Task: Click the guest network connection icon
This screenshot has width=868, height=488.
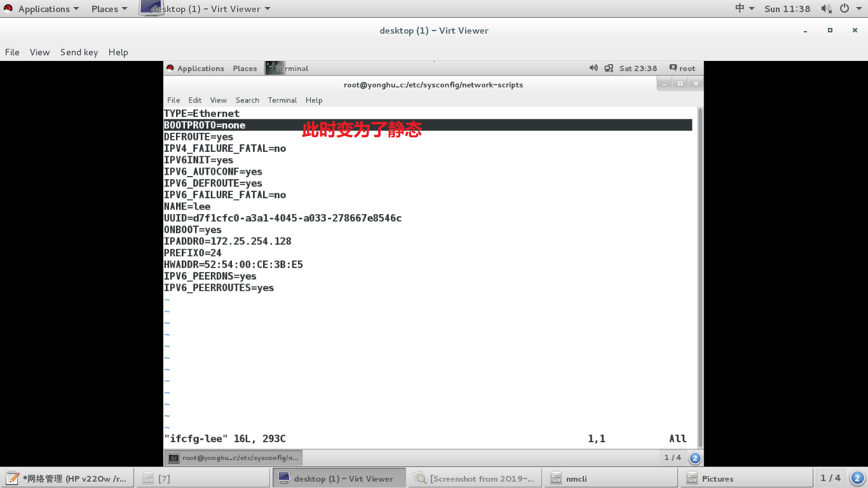Action: (609, 68)
